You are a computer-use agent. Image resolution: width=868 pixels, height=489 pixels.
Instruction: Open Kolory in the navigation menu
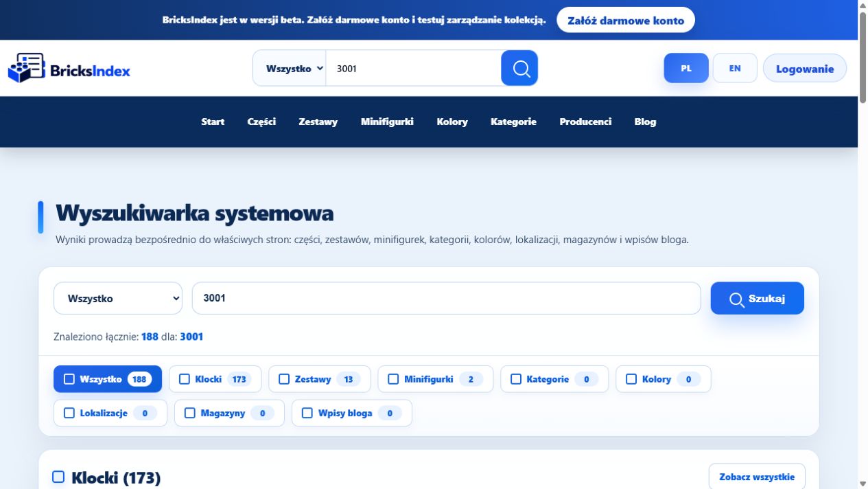pos(452,122)
